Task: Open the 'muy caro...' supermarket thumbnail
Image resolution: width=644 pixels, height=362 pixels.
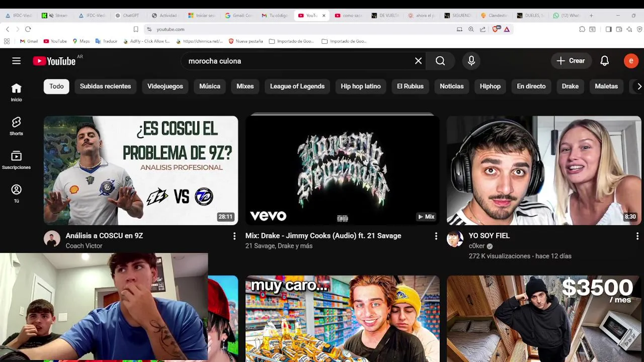Action: tap(342, 319)
